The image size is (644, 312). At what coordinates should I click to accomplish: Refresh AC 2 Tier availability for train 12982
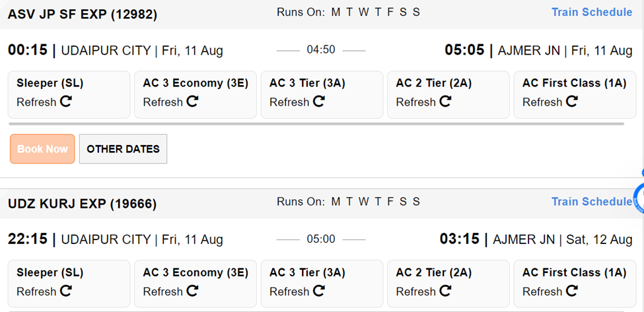(445, 102)
